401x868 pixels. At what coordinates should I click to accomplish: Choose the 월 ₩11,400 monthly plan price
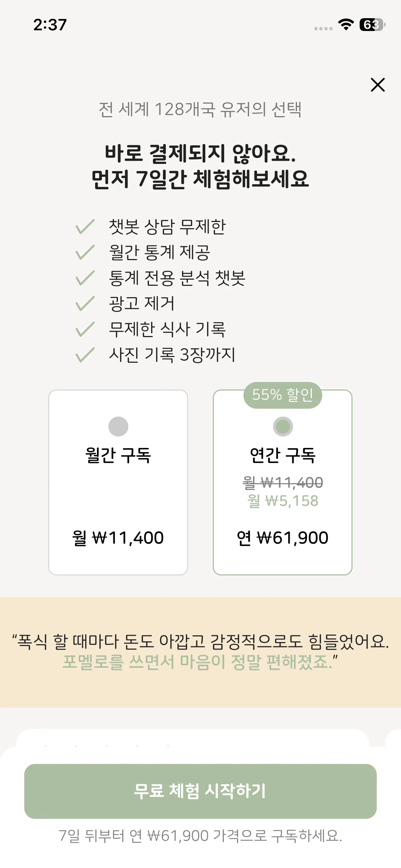click(x=118, y=538)
